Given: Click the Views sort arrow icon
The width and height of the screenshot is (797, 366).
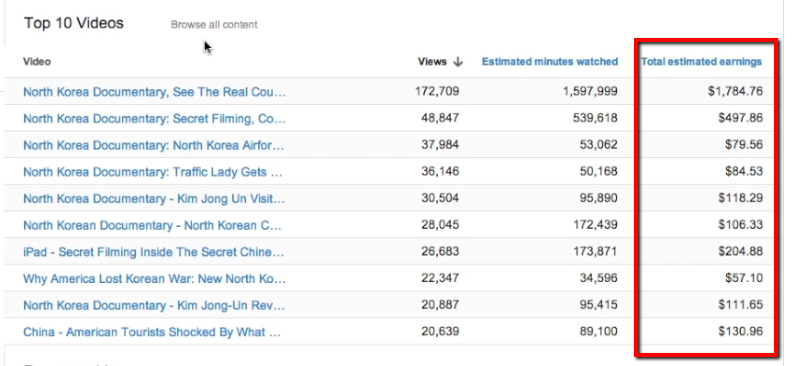Looking at the screenshot, I should coord(457,62).
